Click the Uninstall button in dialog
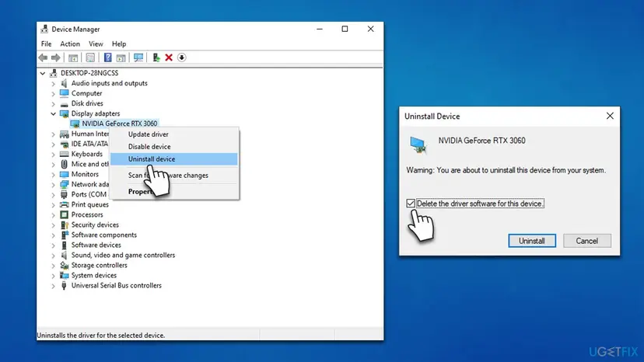644x362 pixels. (532, 241)
